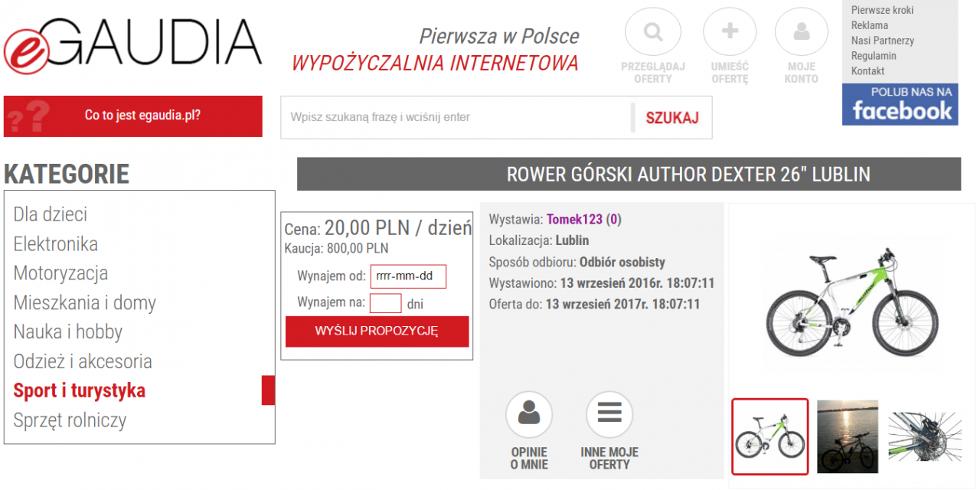
Task: Click the Opinie o mnie person icon
Action: click(x=529, y=414)
